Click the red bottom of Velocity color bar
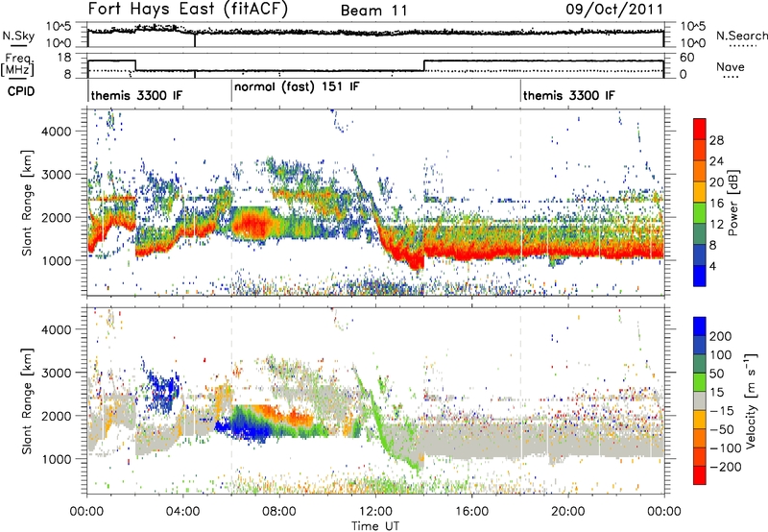This screenshot has width=768, height=532. [x=700, y=477]
